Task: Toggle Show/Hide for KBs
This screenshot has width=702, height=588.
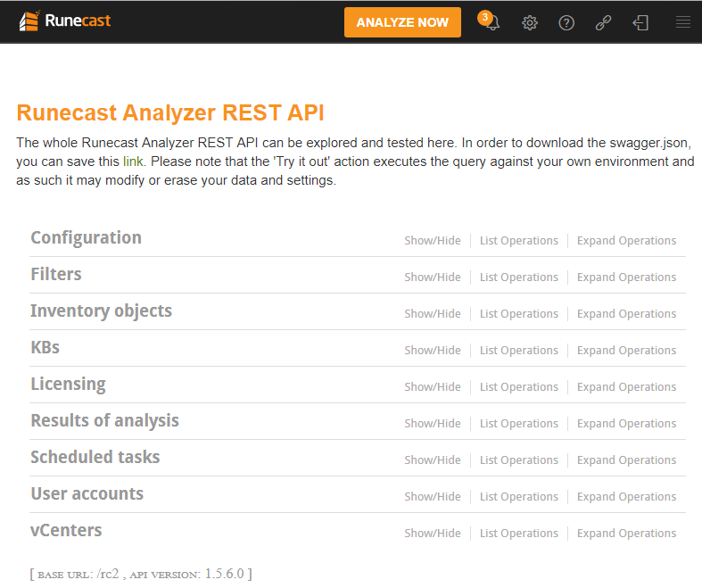Action: point(433,351)
